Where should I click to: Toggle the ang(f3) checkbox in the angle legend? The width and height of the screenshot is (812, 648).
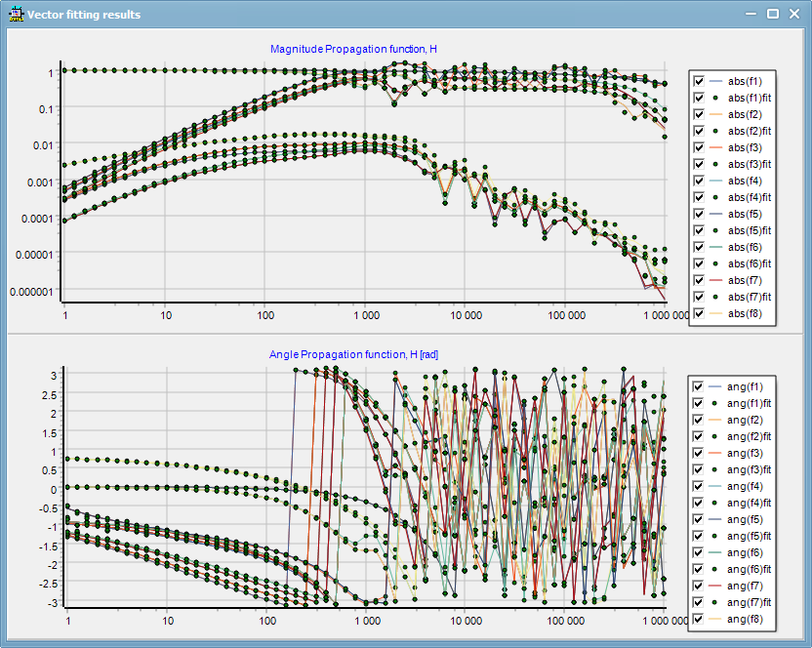pos(699,453)
